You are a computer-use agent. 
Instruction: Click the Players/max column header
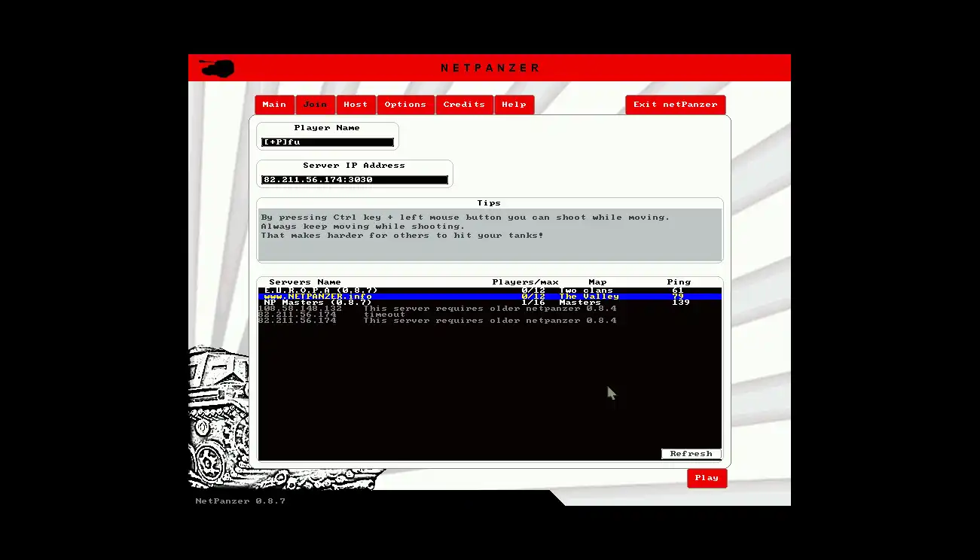click(x=525, y=282)
